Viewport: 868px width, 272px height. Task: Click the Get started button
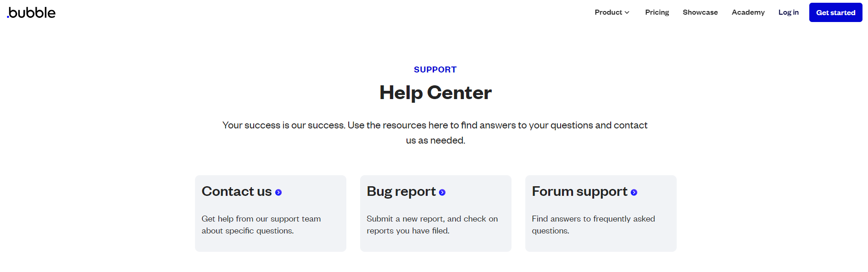(836, 12)
